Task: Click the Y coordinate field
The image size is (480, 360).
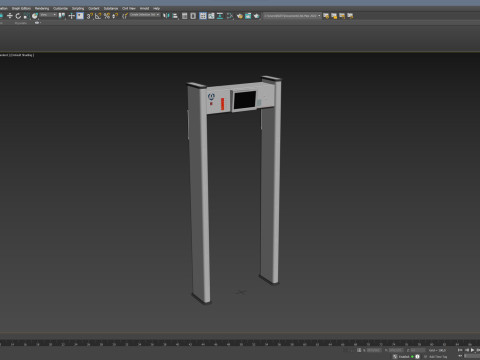Action: coord(396,350)
